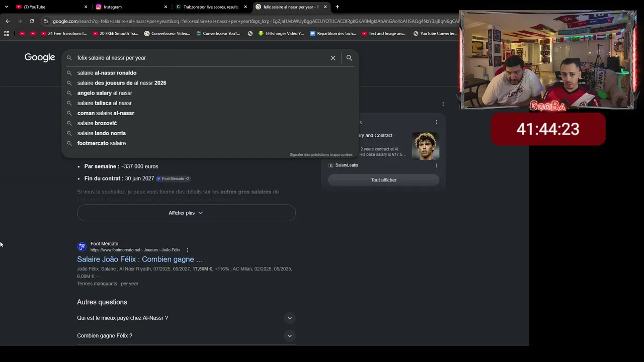Switch to the (7) YouTube tab
644x362 pixels.
(51, 7)
